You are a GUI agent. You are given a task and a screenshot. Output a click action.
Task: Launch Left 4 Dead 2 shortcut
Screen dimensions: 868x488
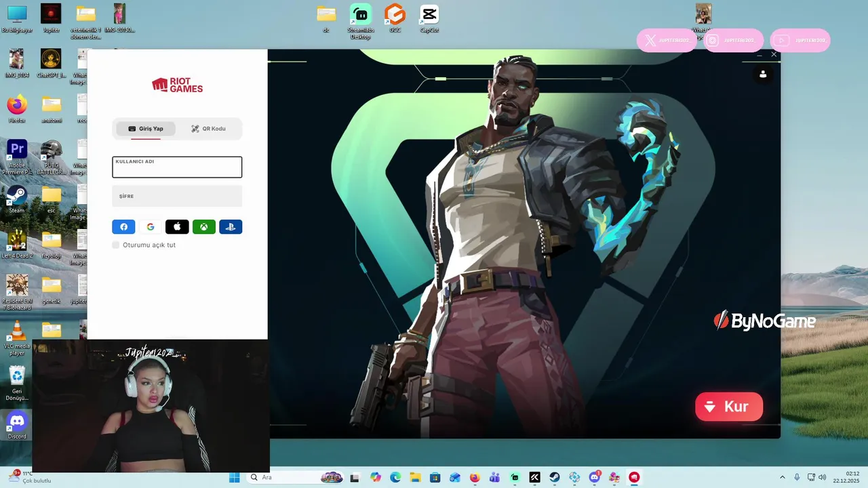pos(17,244)
